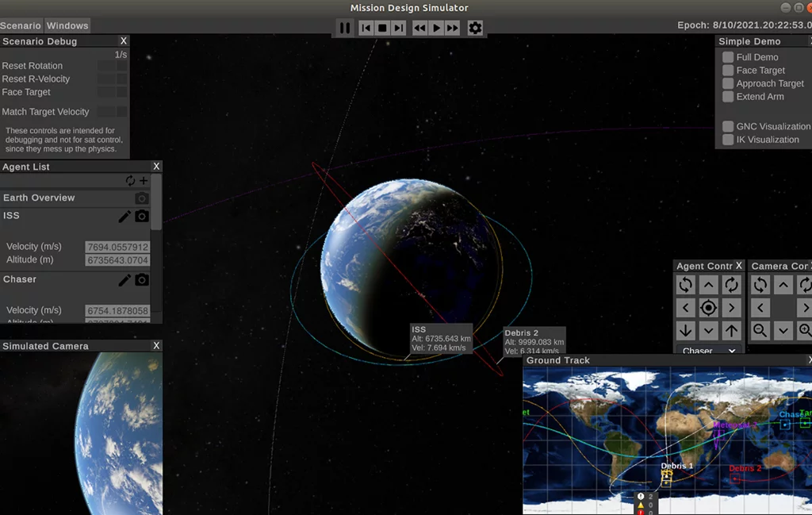The image size is (812, 515).
Task: Add a new agent with plus icon
Action: coord(144,181)
